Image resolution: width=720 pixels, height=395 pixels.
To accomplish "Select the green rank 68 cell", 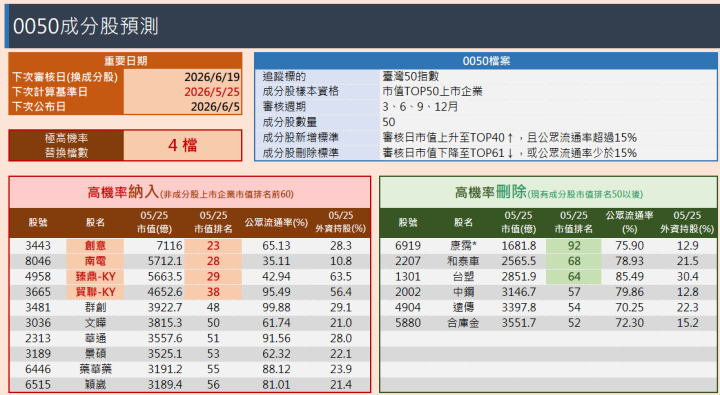I will 574,261.
